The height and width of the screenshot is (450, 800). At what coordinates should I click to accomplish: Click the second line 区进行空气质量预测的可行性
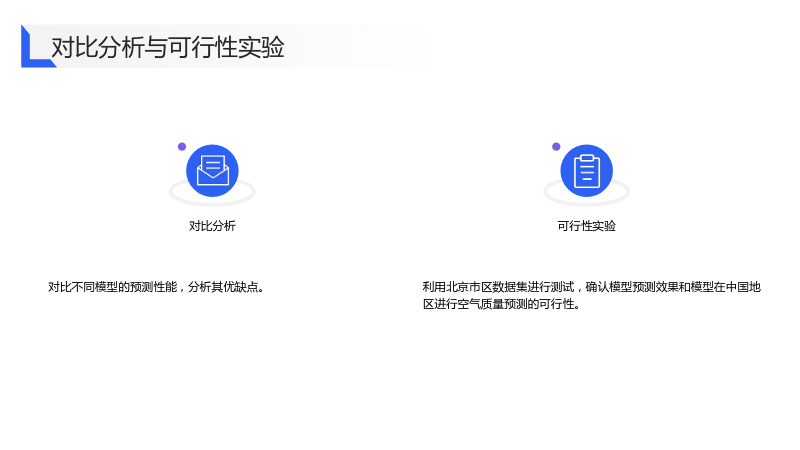(x=501, y=304)
